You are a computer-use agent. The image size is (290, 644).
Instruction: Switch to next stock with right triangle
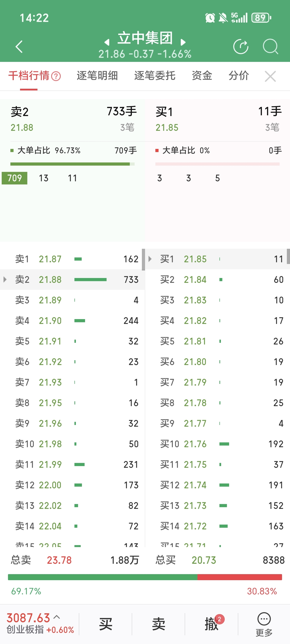coord(183,42)
